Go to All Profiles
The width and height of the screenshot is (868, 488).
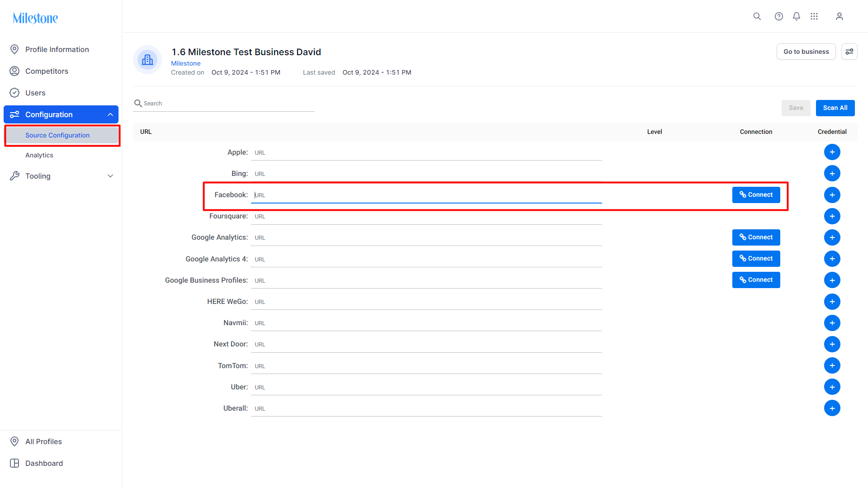click(x=61, y=441)
